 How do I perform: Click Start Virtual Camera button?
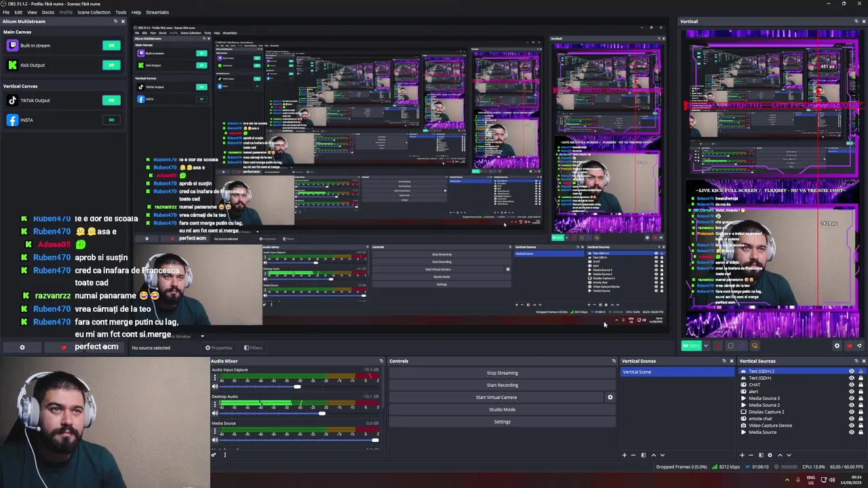pyautogui.click(x=496, y=397)
